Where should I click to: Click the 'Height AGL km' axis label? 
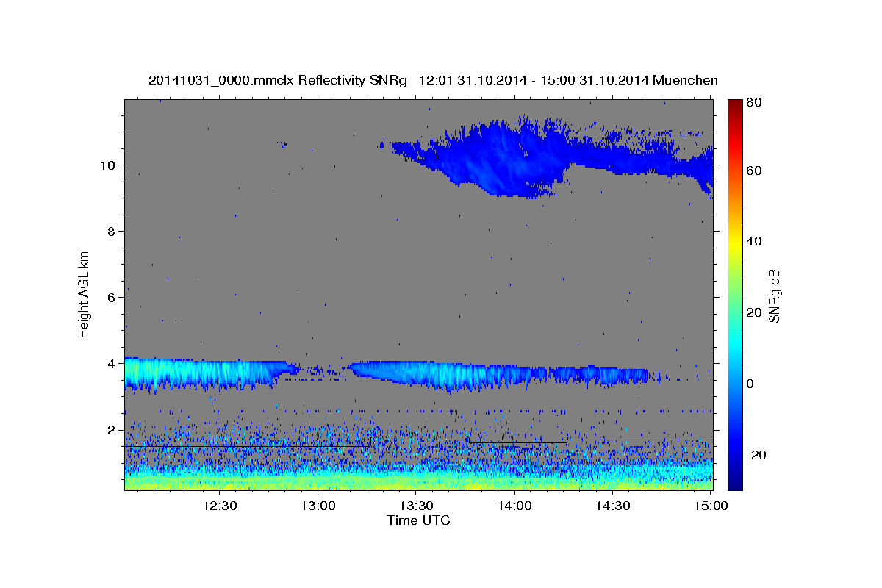coord(85,294)
